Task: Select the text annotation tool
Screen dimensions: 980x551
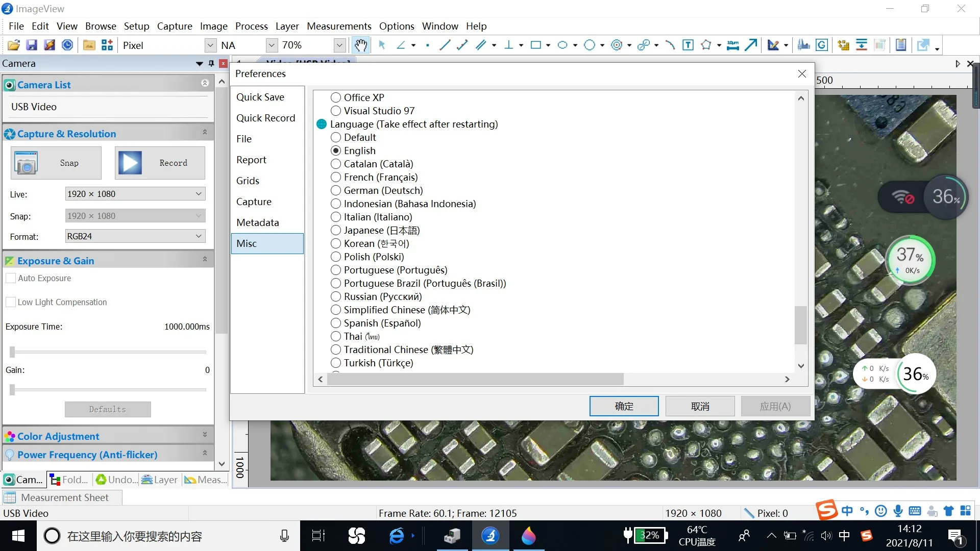Action: click(688, 45)
